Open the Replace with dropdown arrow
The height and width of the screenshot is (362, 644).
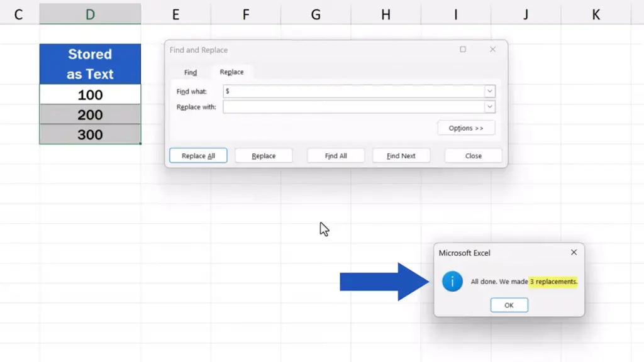pyautogui.click(x=489, y=107)
